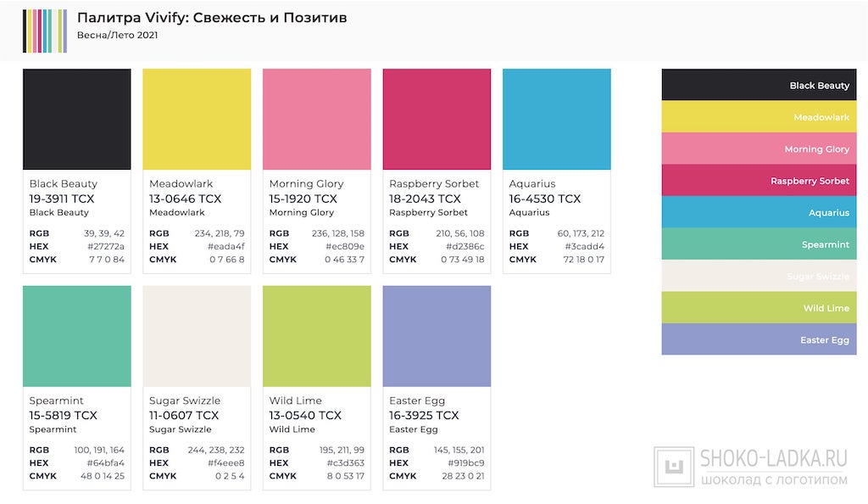This screenshot has height=504, width=868.
Task: Click the Meadowlark HEX value #eada4f
Action: click(x=226, y=246)
